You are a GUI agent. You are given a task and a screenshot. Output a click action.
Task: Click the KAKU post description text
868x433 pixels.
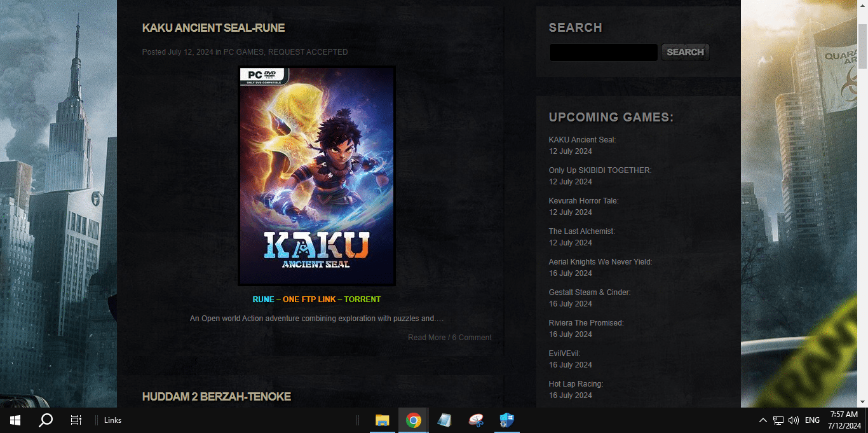[x=316, y=319]
